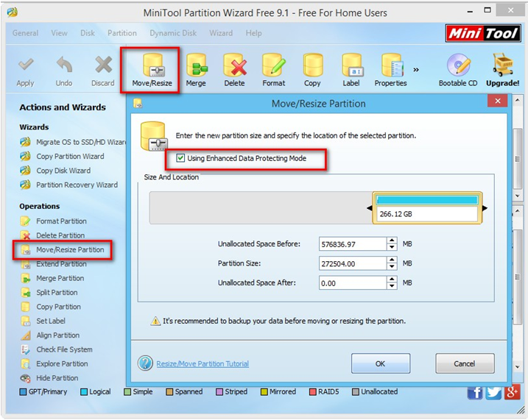Click the Merge partition toolbar icon
Screen dimensions: 528x420
(x=197, y=65)
